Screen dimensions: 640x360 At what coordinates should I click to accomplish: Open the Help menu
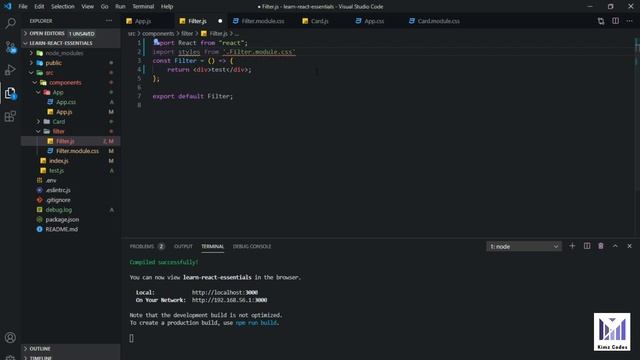(167, 7)
